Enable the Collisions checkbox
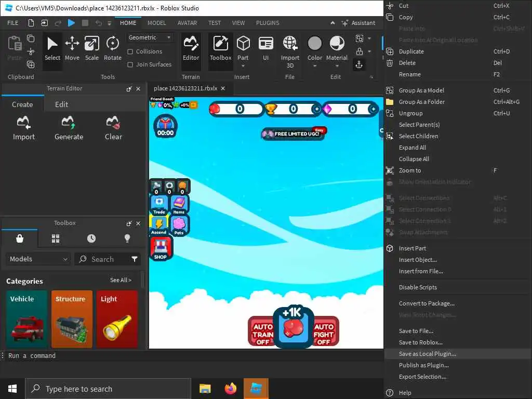The height and width of the screenshot is (399, 532). pyautogui.click(x=130, y=51)
